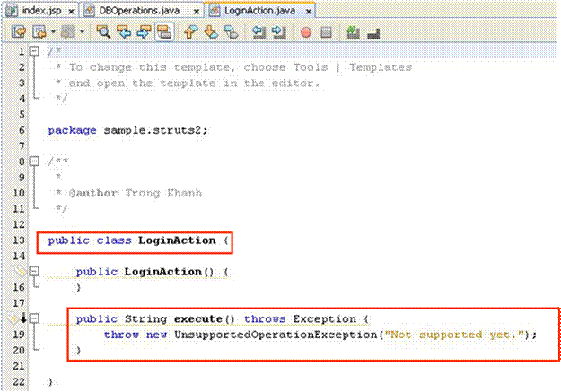Comment selected lines toolbar icon
561x392 pixels.
(x=353, y=32)
